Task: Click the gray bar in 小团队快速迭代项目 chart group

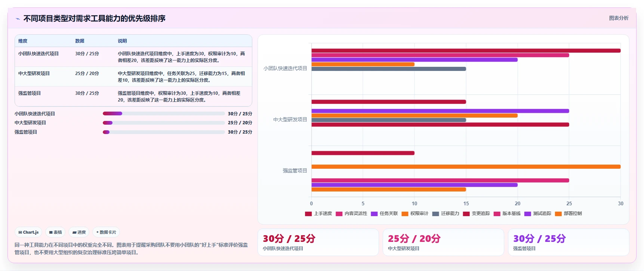Action: [x=389, y=69]
